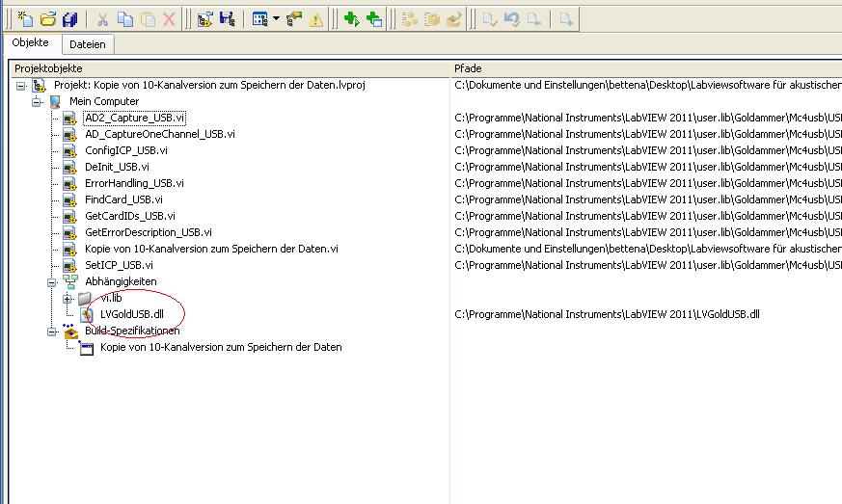Select GetErrorDescription_USB.vi
Viewport: 842px width, 504px height.
point(149,232)
